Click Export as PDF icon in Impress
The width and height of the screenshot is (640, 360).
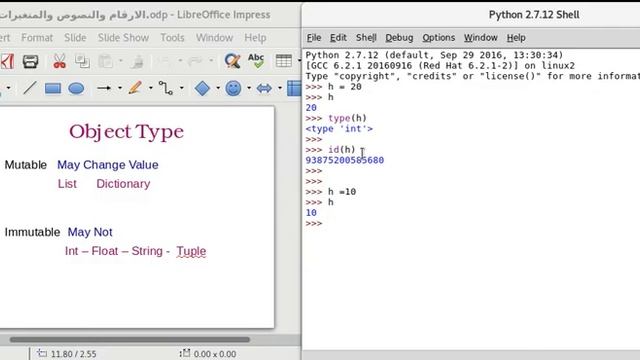7,61
